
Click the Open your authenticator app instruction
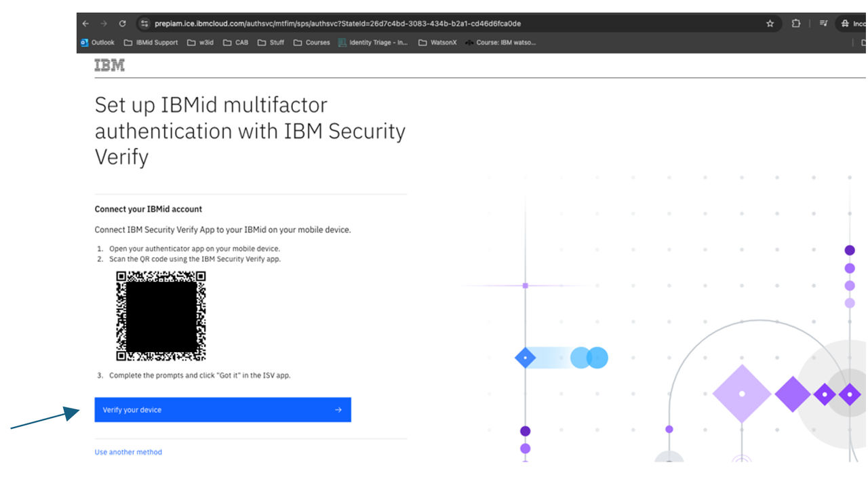pos(195,248)
